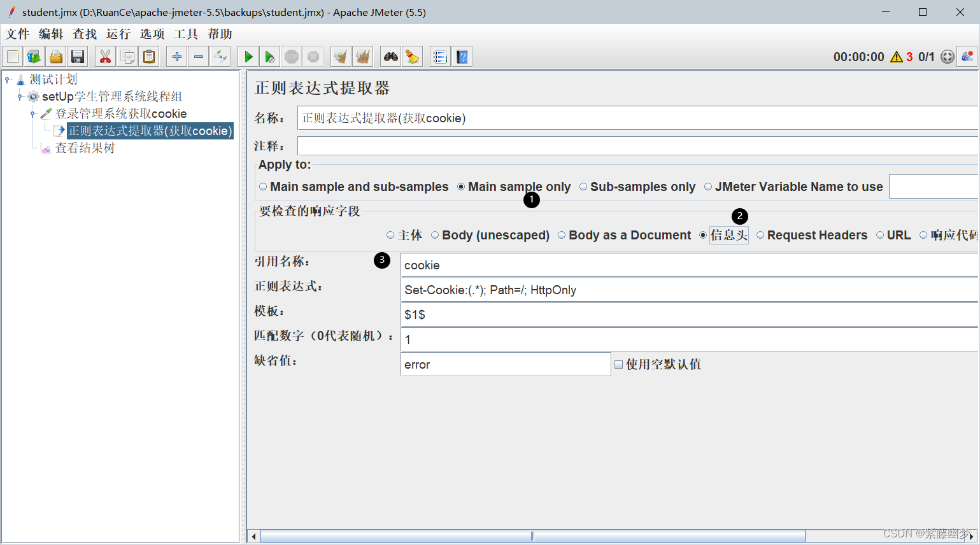Viewport: 980px width, 545px height.
Task: Click the Clear broom icon
Action: point(341,57)
